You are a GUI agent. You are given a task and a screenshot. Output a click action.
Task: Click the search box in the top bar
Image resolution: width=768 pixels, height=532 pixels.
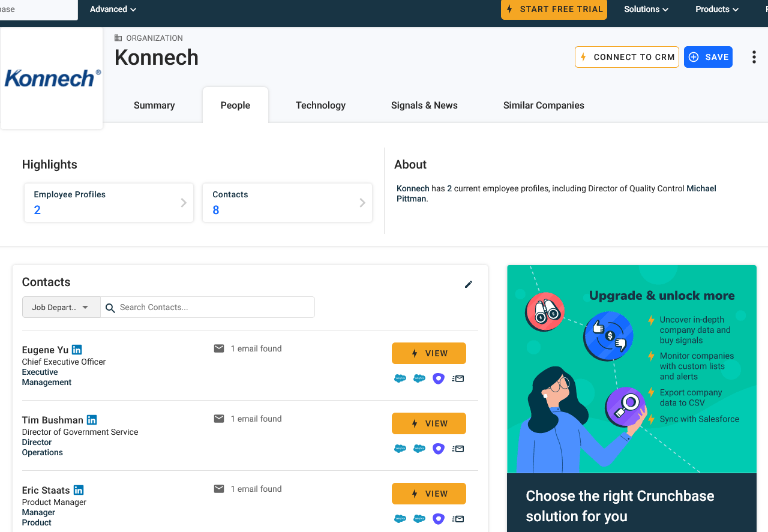[x=38, y=9]
